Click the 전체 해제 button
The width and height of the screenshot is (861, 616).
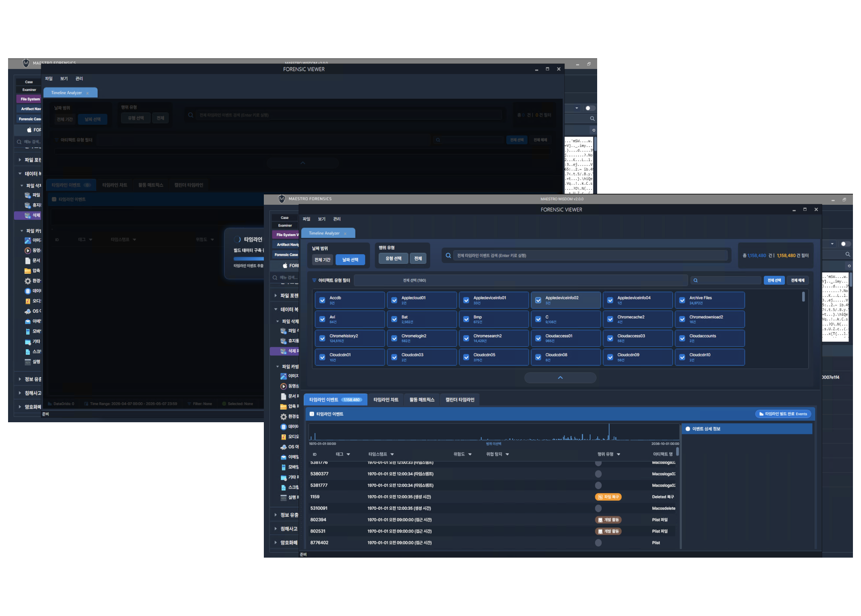point(798,280)
